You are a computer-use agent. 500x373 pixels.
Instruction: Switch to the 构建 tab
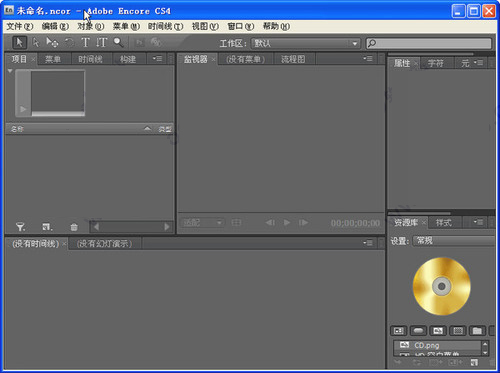click(128, 59)
